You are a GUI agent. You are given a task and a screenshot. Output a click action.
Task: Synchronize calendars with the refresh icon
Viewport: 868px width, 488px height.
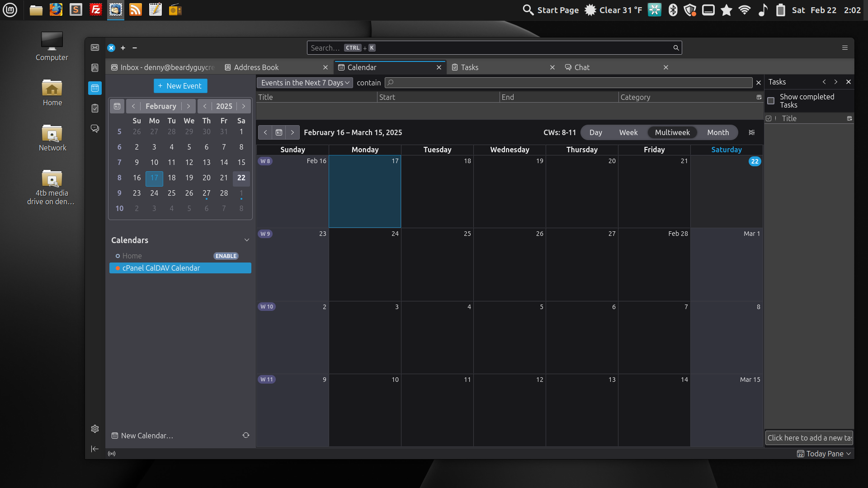click(x=246, y=435)
